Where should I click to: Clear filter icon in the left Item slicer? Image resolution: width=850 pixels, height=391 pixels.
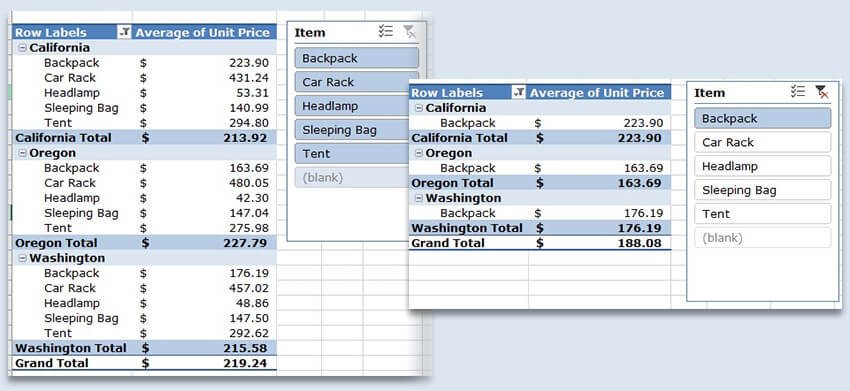tap(410, 31)
